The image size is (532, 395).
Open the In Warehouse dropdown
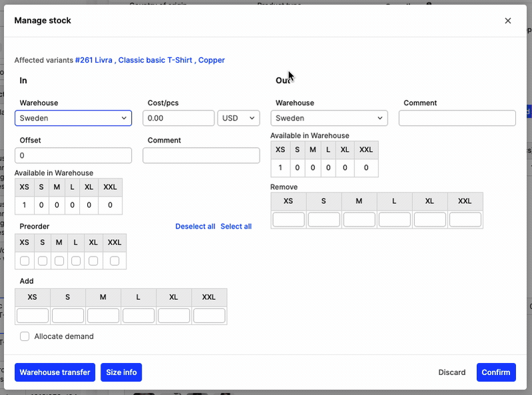[73, 118]
